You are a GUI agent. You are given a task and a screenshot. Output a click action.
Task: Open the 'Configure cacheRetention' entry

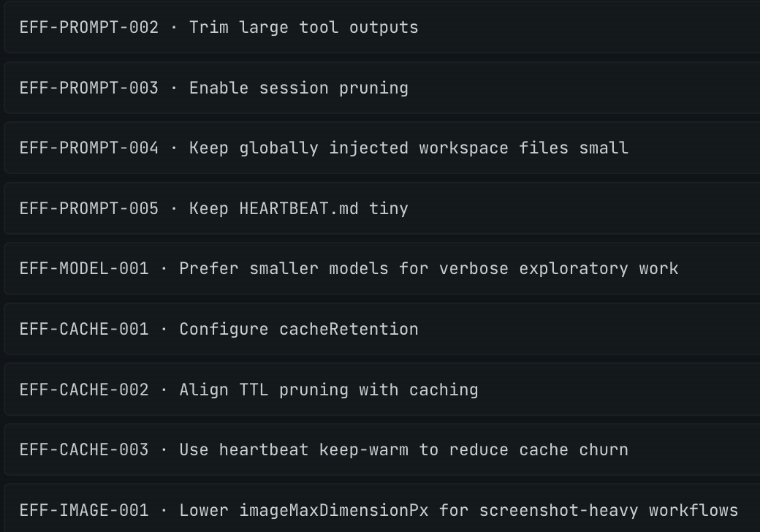coord(298,330)
